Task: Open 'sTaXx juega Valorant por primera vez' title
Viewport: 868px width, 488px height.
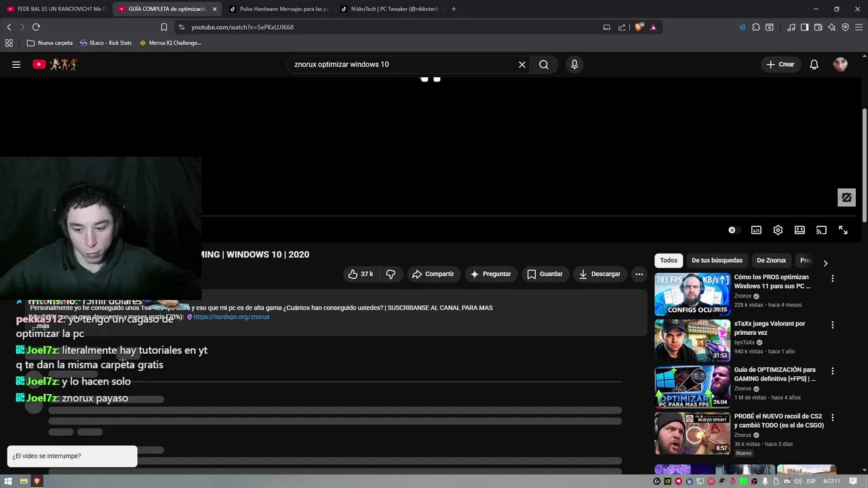Action: tap(769, 328)
